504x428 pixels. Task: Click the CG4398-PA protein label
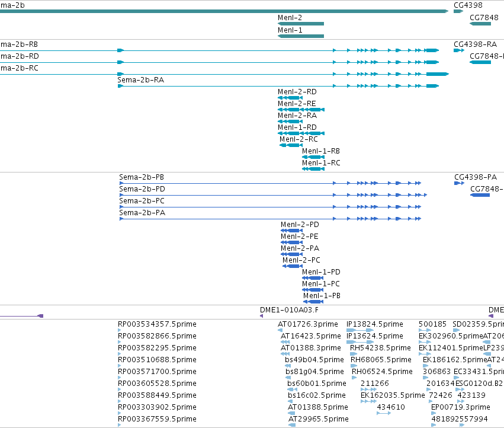[476, 177]
